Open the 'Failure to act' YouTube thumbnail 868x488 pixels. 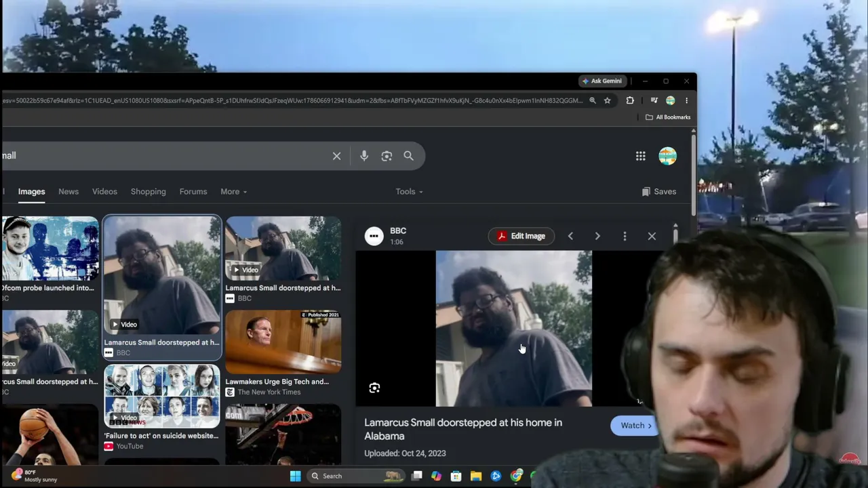coord(162,396)
